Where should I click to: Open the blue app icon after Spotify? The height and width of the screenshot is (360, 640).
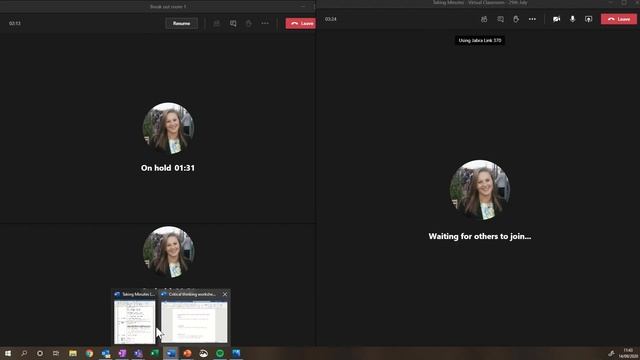pyautogui.click(x=236, y=353)
